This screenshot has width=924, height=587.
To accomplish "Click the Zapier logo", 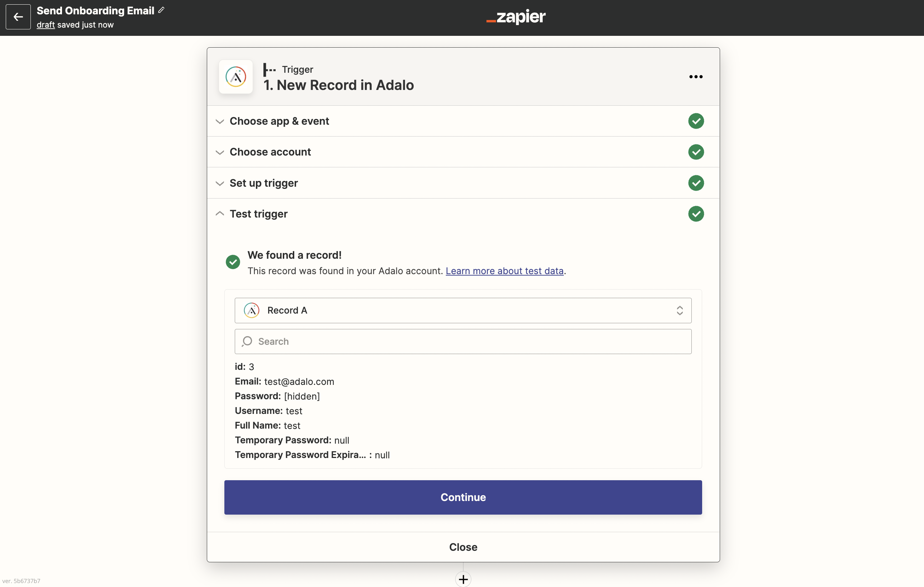I will pos(516,17).
